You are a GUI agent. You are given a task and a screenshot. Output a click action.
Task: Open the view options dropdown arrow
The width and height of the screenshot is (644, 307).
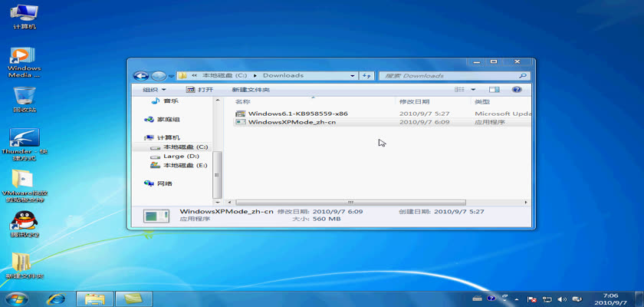(x=473, y=90)
